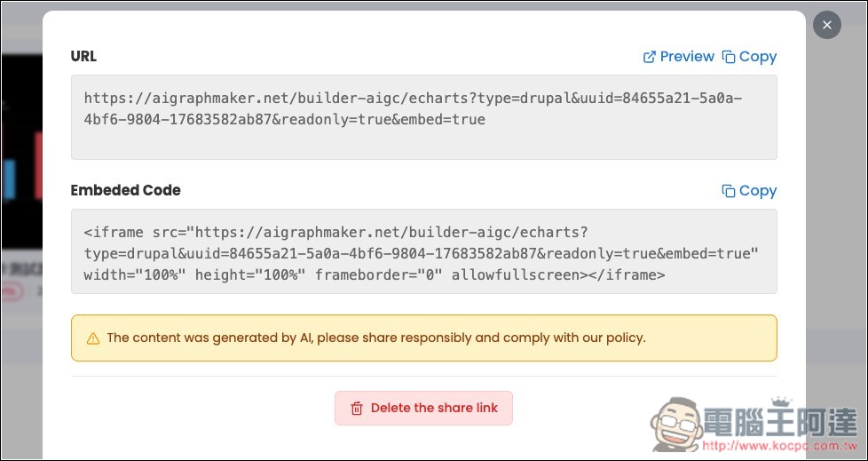Click the blurred chart thumbnail behind dialog
Viewport: 868px width, 461px height.
tap(21, 151)
